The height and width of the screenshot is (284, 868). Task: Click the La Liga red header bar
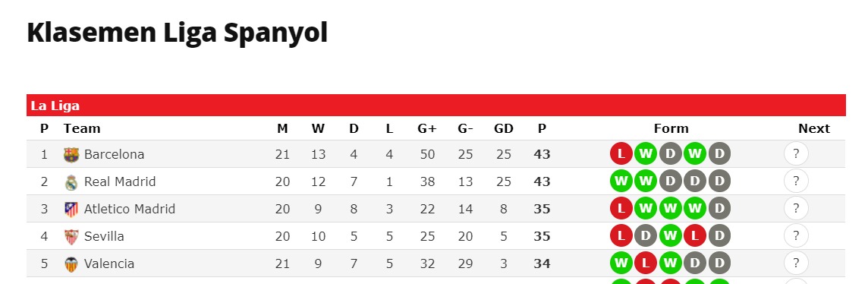click(x=436, y=106)
